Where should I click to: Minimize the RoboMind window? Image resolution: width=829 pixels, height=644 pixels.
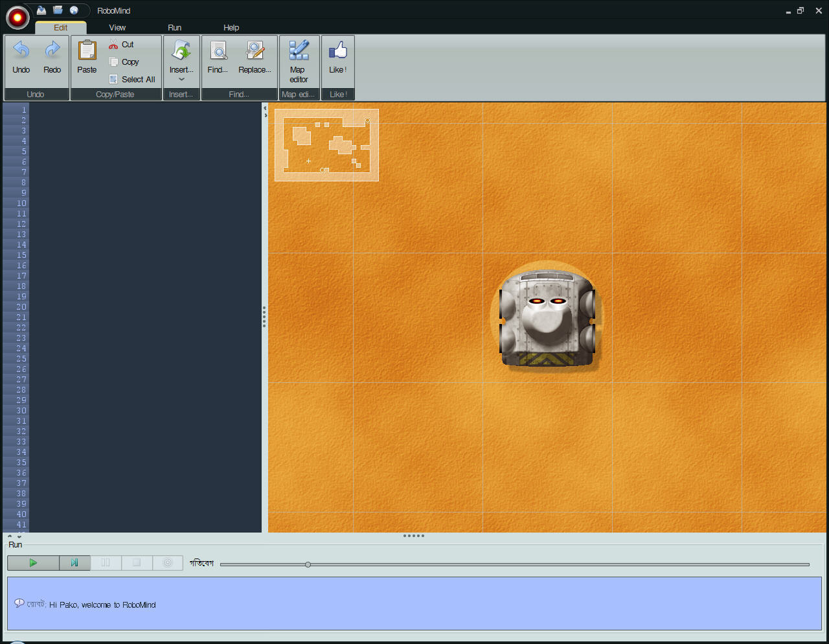tap(788, 11)
